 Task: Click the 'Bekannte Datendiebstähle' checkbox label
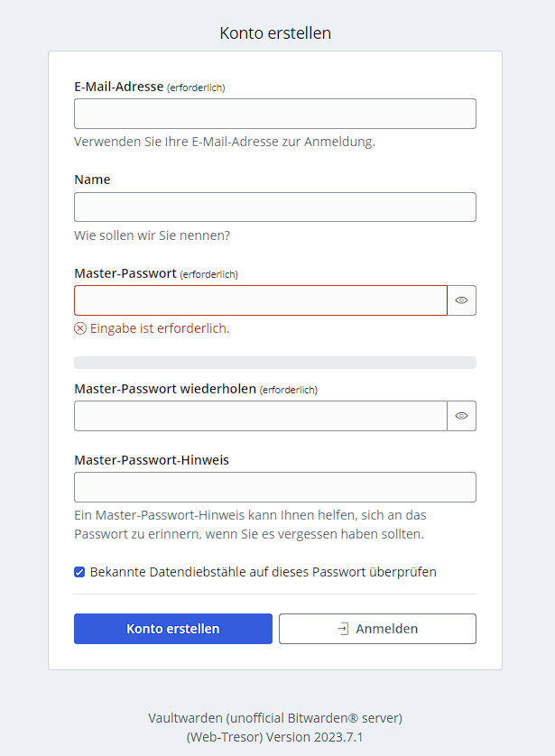click(x=263, y=572)
